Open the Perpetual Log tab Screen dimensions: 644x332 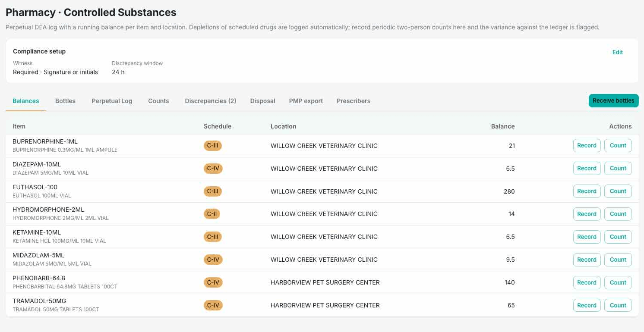click(x=112, y=101)
